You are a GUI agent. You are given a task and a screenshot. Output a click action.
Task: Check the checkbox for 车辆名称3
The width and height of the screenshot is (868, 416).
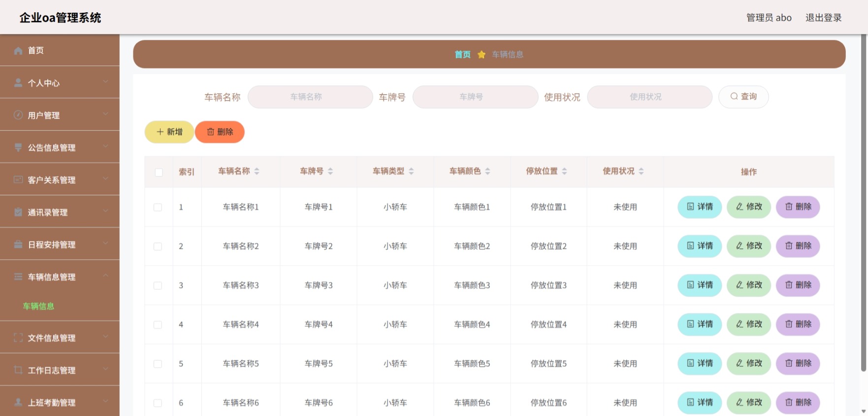158,285
